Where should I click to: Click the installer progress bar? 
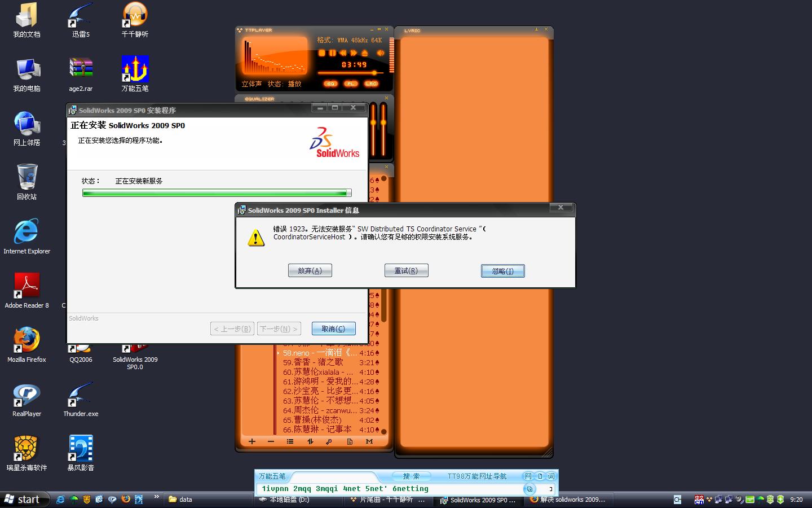pyautogui.click(x=217, y=193)
